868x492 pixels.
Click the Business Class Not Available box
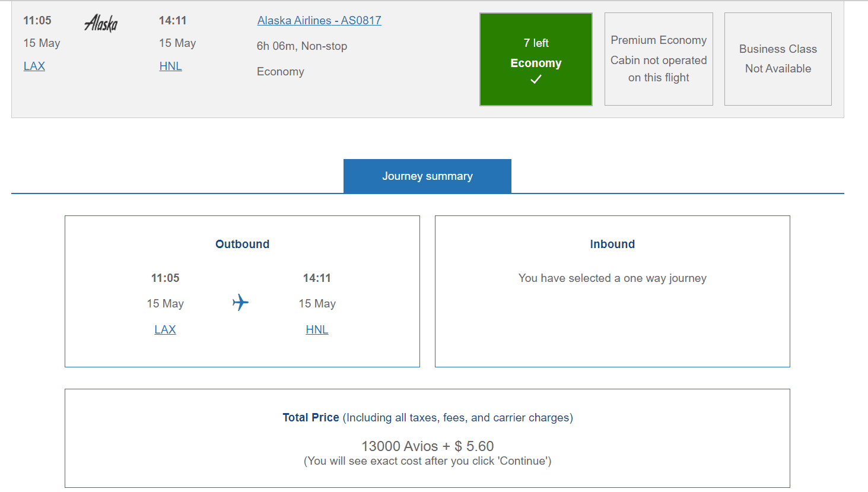778,59
